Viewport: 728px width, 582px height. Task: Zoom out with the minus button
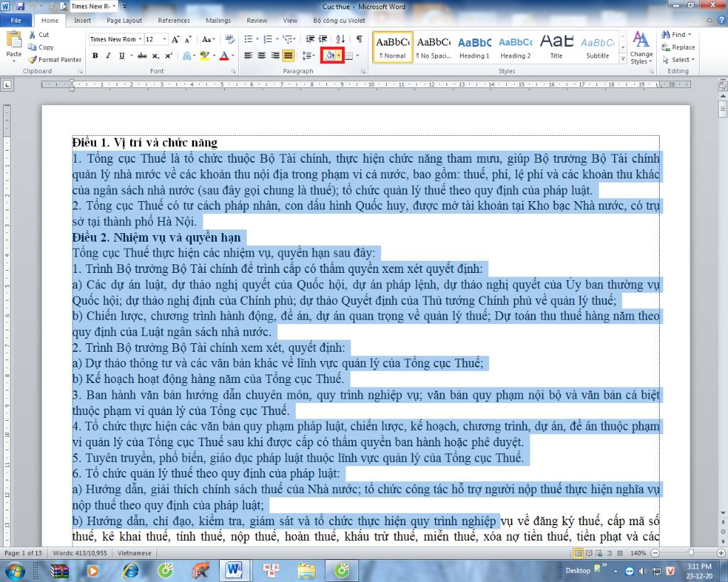(x=655, y=553)
